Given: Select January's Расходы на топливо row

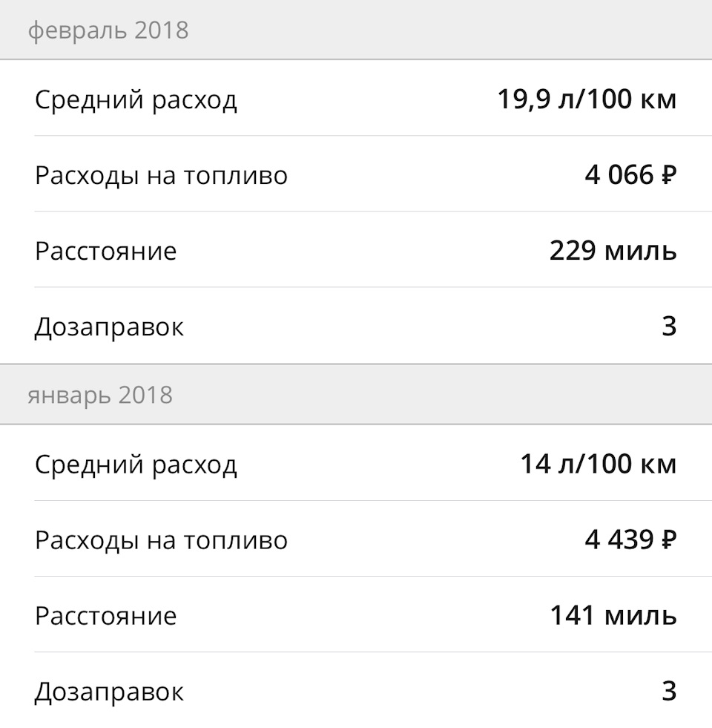Looking at the screenshot, I should click(356, 539).
